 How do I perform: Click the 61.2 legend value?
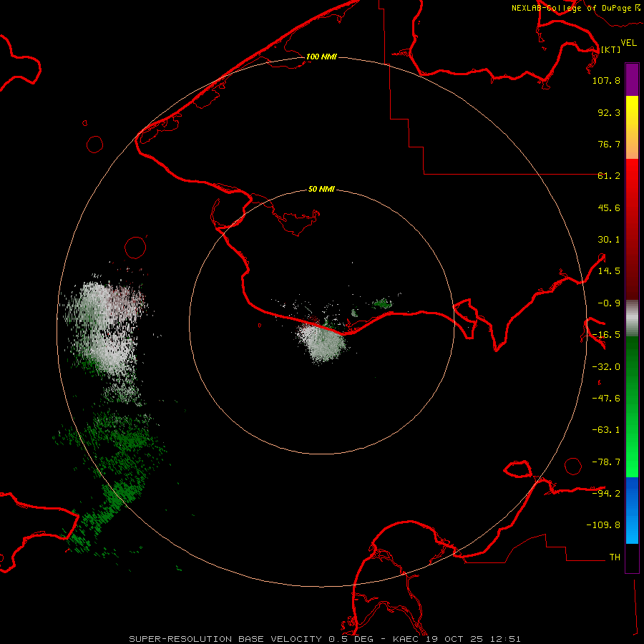click(609, 176)
